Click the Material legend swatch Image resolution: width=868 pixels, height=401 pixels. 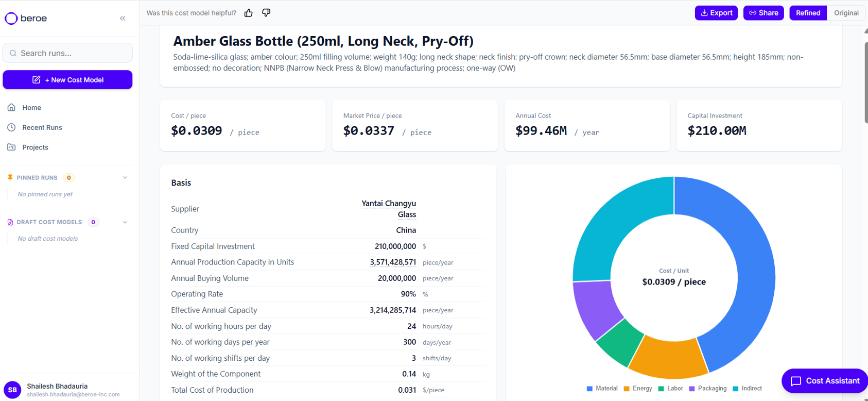point(589,389)
